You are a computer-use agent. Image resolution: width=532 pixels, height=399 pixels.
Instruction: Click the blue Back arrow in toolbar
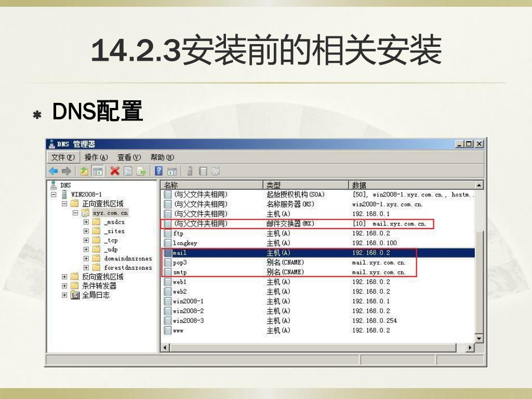pos(54,171)
